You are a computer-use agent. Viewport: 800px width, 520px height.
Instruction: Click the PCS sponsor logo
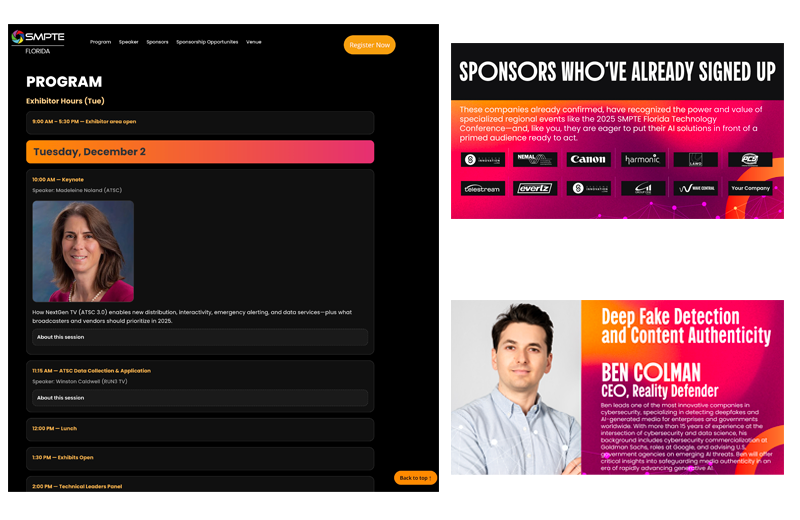(x=749, y=159)
